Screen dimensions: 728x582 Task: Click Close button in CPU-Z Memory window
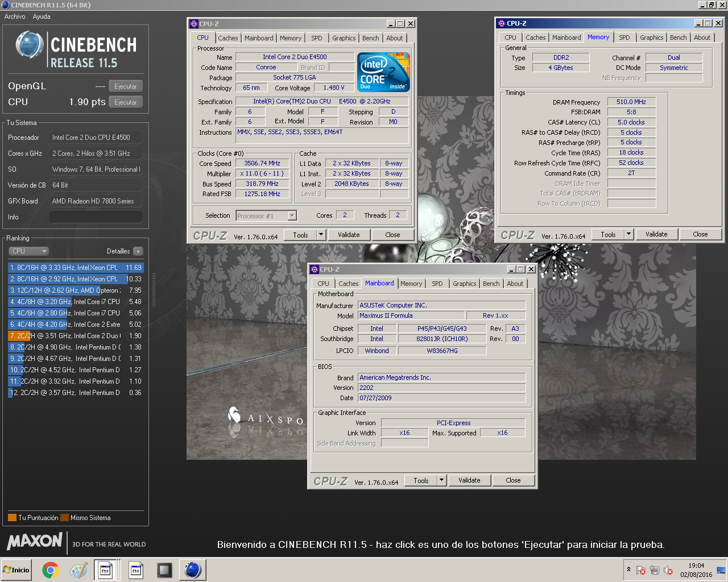pyautogui.click(x=700, y=234)
